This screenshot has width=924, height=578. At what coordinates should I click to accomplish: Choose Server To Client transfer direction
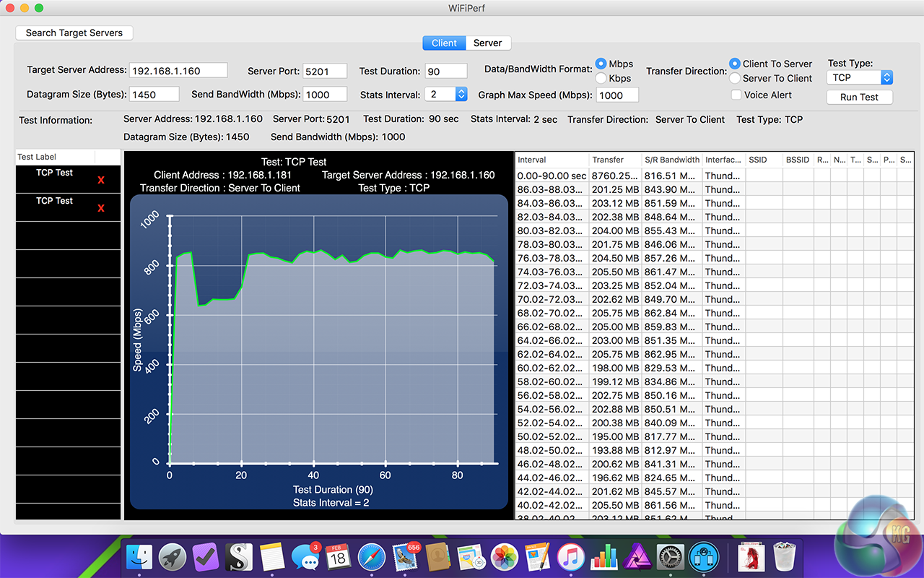click(735, 78)
